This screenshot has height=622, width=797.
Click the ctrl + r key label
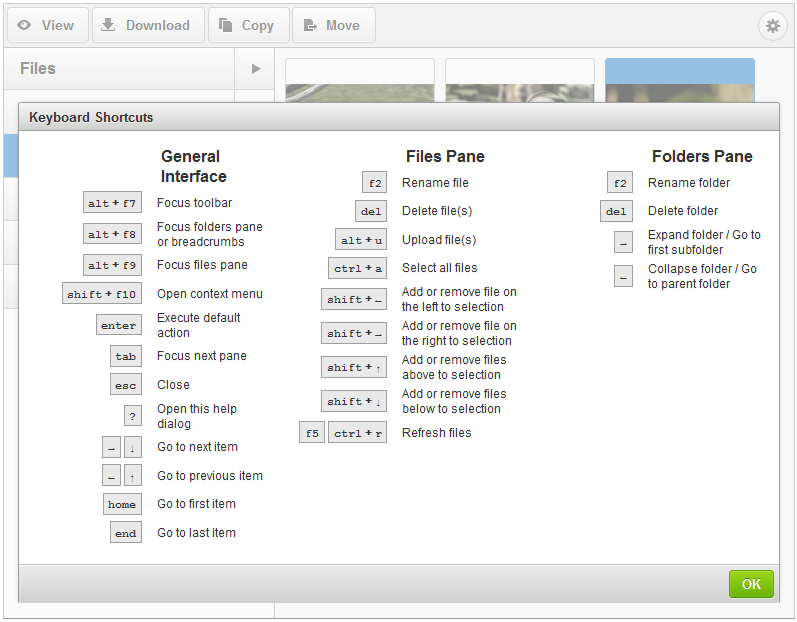click(357, 433)
